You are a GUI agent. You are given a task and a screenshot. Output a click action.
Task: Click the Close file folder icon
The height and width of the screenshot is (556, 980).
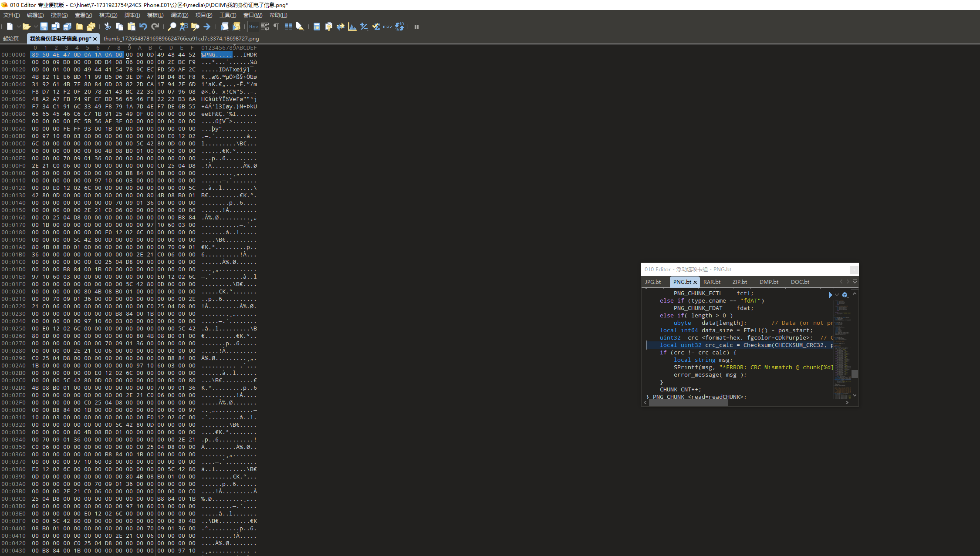click(79, 27)
